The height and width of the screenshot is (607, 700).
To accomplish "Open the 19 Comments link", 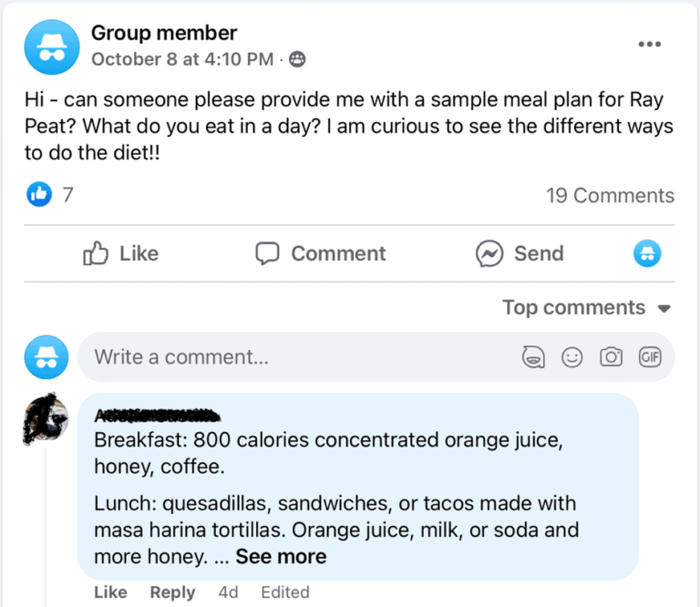I will (x=610, y=195).
